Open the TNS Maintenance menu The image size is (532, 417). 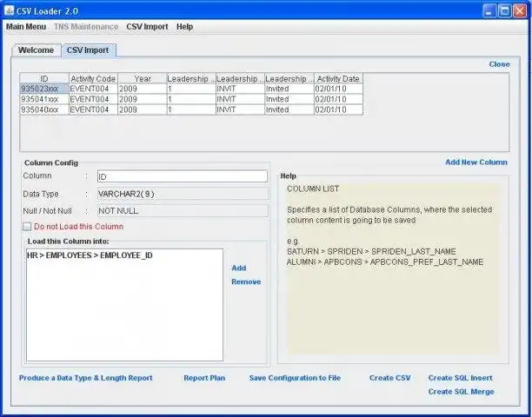point(86,26)
